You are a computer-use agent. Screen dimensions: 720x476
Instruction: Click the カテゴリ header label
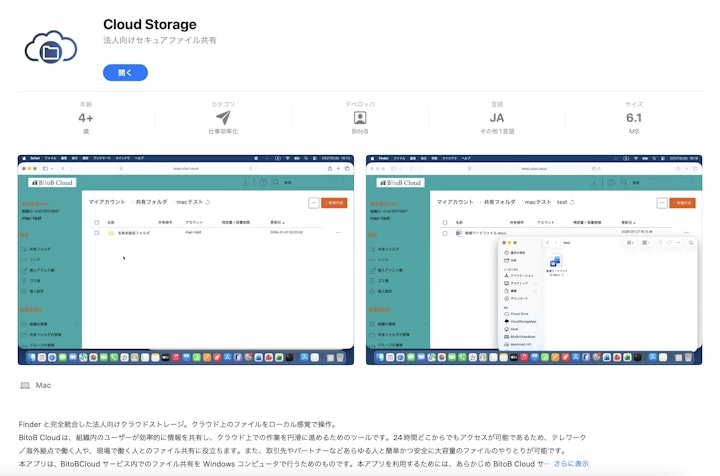click(x=223, y=104)
